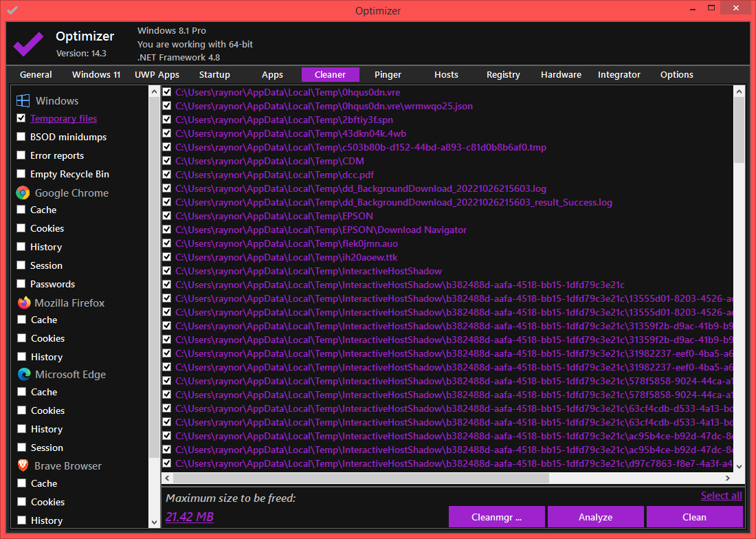Click the Google Chrome icon
This screenshot has height=539, width=756.
click(x=23, y=193)
